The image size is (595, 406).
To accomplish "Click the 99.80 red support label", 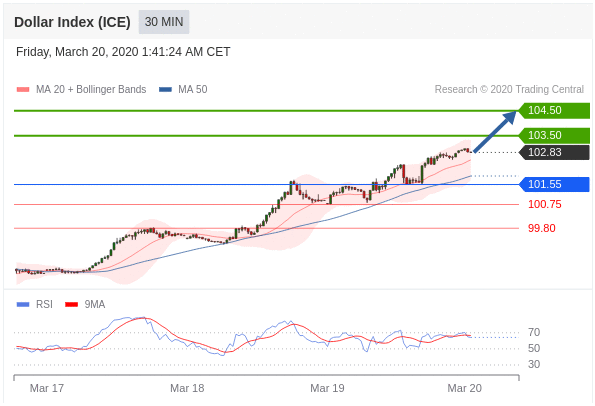I will coord(541,228).
